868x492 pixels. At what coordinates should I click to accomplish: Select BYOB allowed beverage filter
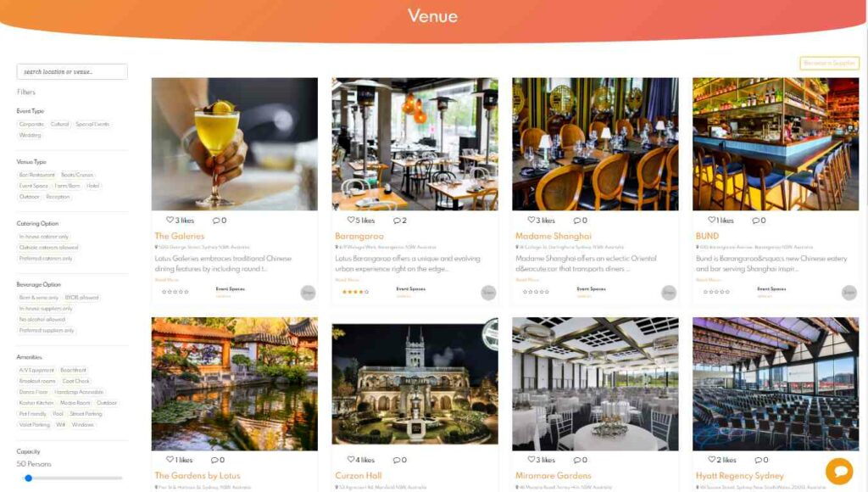[x=81, y=298]
